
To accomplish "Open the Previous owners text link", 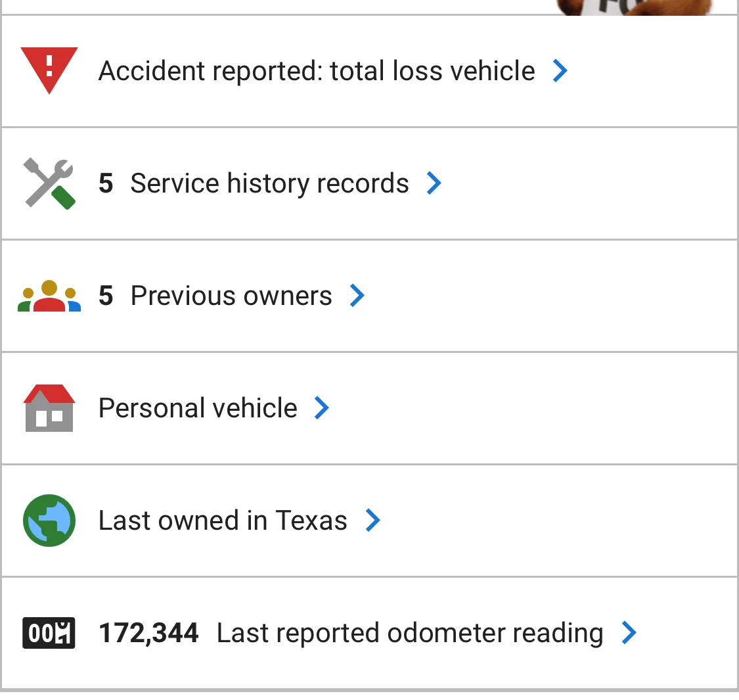I will pos(231,296).
